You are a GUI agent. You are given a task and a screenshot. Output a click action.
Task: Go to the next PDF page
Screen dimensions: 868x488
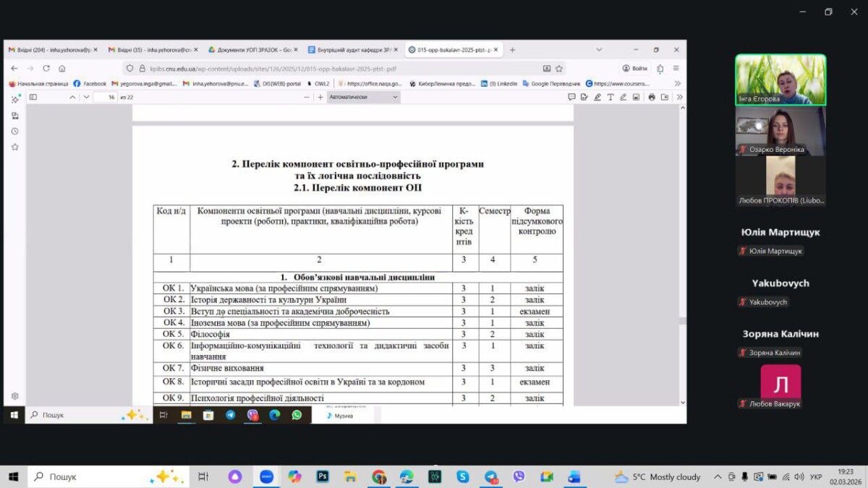tap(87, 97)
